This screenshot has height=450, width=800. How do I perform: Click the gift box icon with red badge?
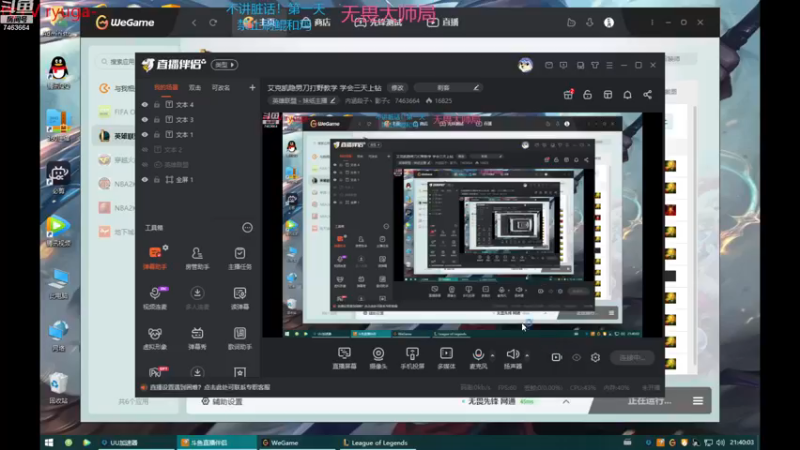pyautogui.click(x=568, y=94)
